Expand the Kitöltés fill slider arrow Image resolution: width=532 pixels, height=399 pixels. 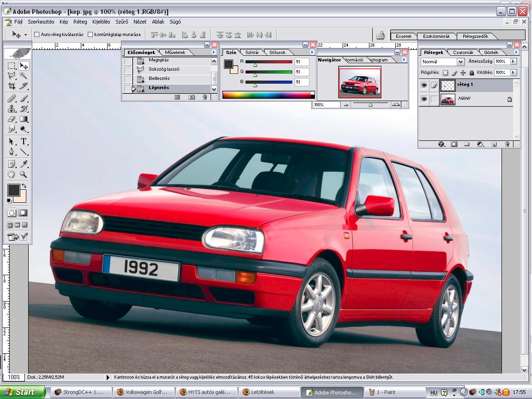513,73
